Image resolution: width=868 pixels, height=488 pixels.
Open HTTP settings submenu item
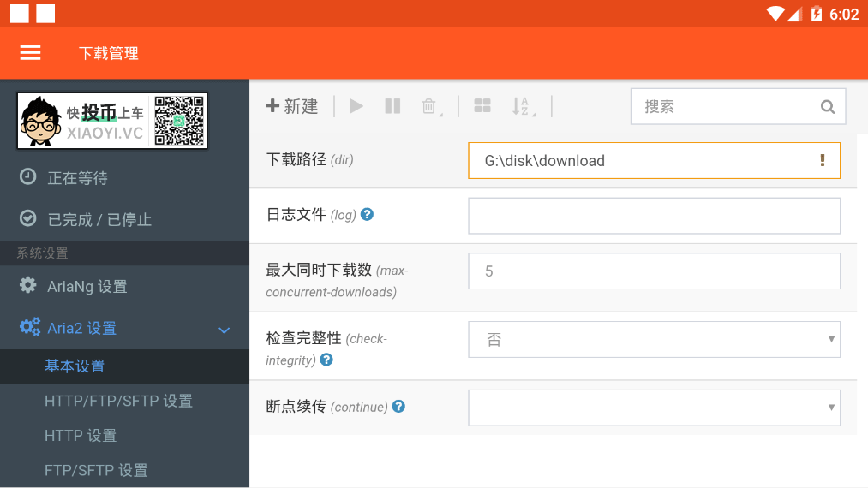pos(124,436)
